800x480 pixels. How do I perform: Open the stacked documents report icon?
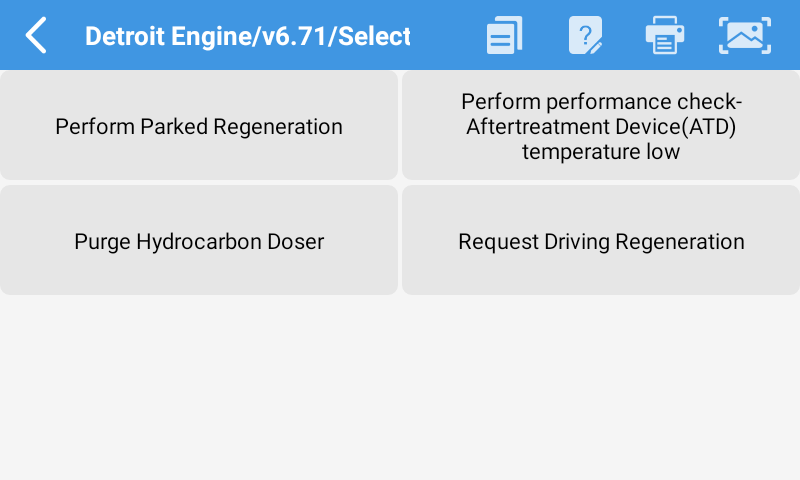(x=504, y=36)
